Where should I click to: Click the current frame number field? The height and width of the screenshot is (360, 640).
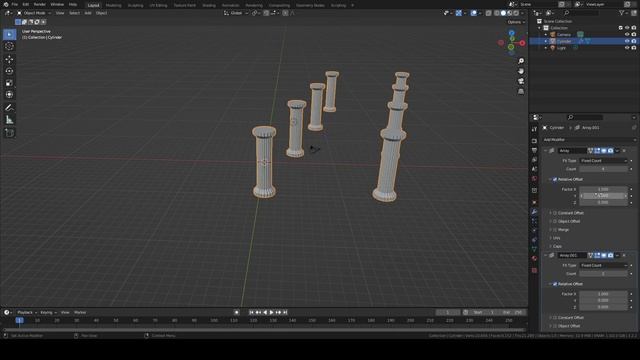click(448, 313)
